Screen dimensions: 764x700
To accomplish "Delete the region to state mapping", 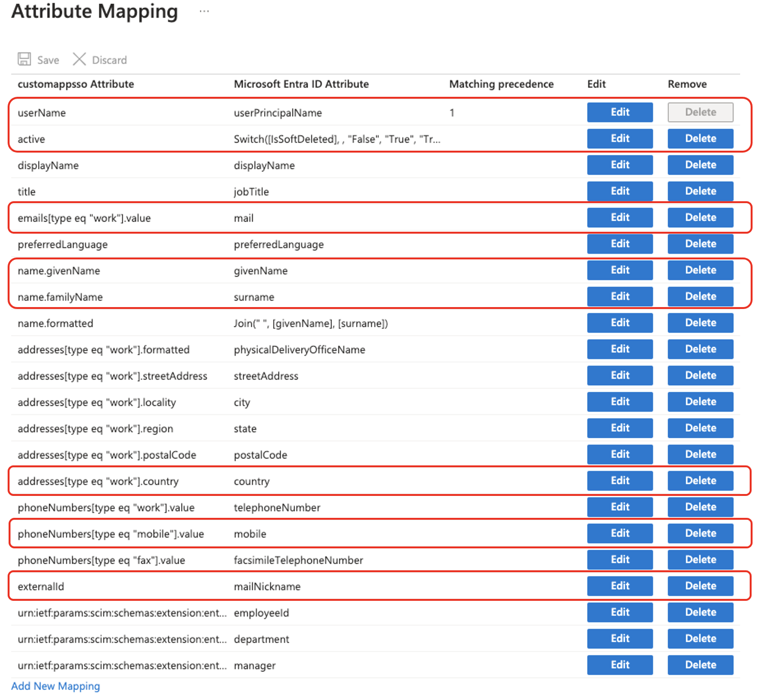I will coord(700,428).
